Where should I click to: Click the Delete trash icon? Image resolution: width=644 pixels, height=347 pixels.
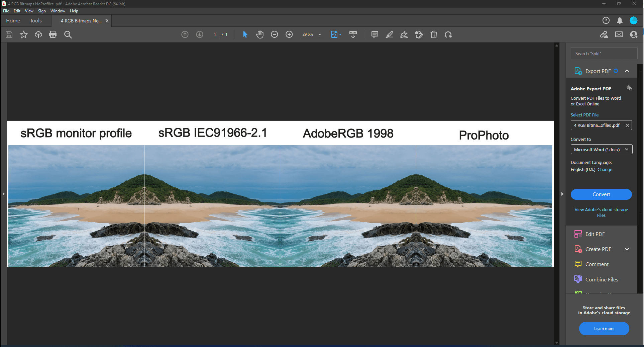click(434, 34)
